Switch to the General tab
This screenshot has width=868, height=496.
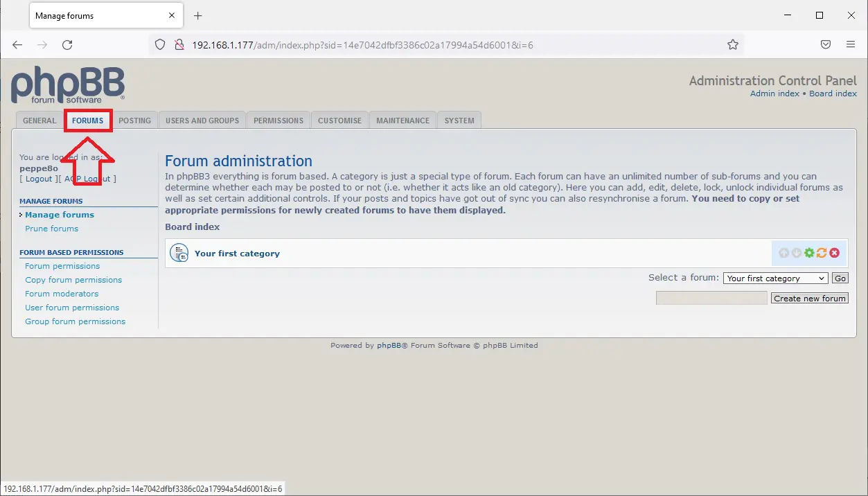pyautogui.click(x=39, y=121)
